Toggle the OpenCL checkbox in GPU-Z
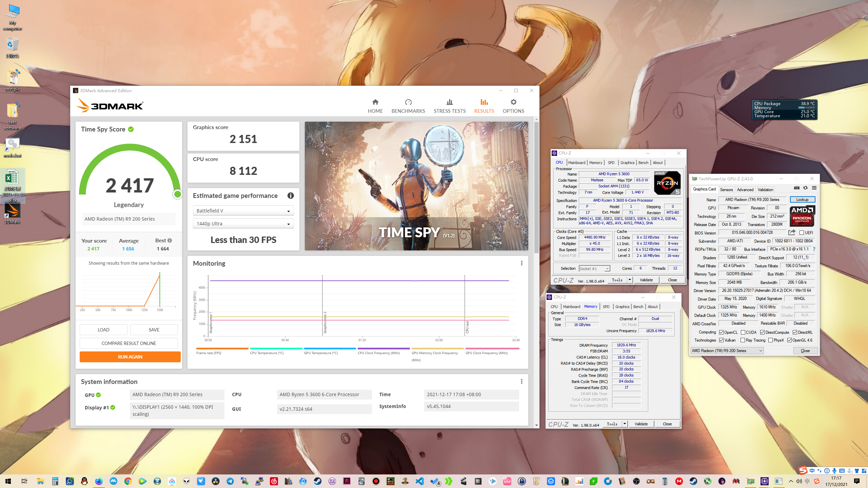 [722, 332]
